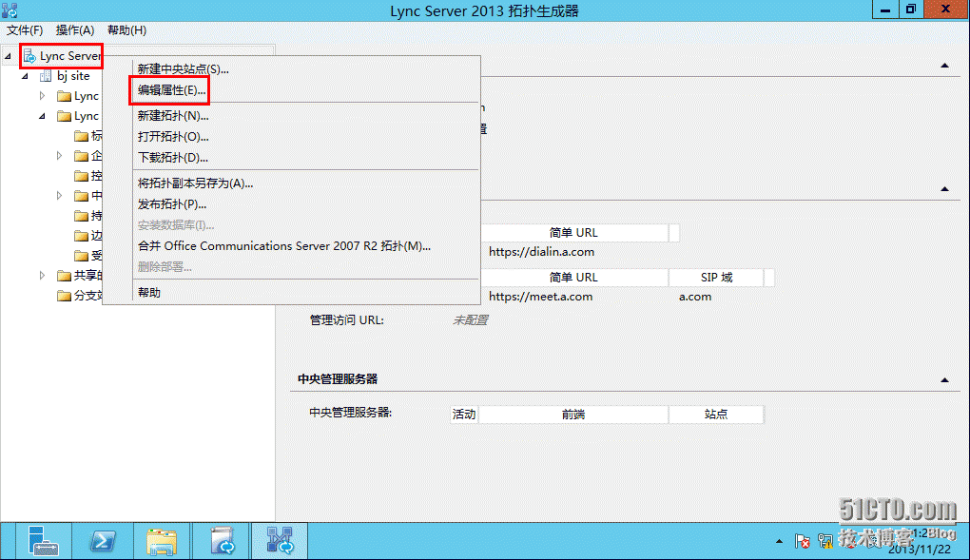Click the https://dialin.a.com URL

tap(541, 252)
